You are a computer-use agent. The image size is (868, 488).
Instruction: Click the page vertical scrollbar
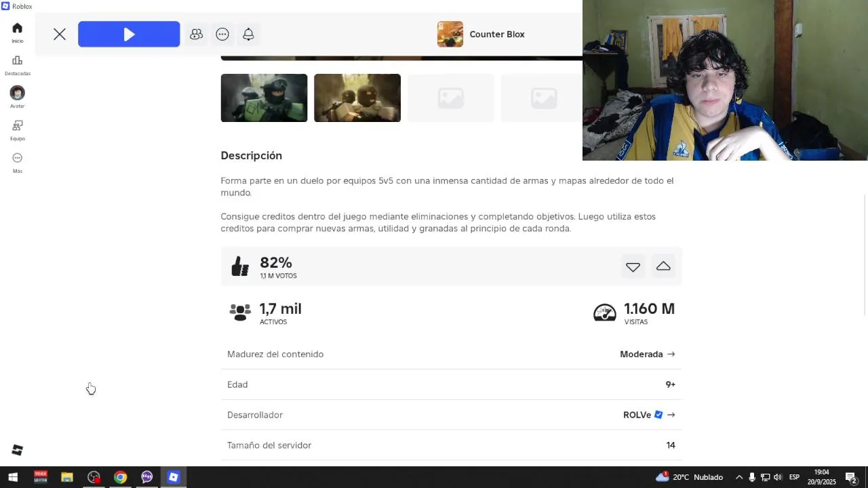(864, 254)
